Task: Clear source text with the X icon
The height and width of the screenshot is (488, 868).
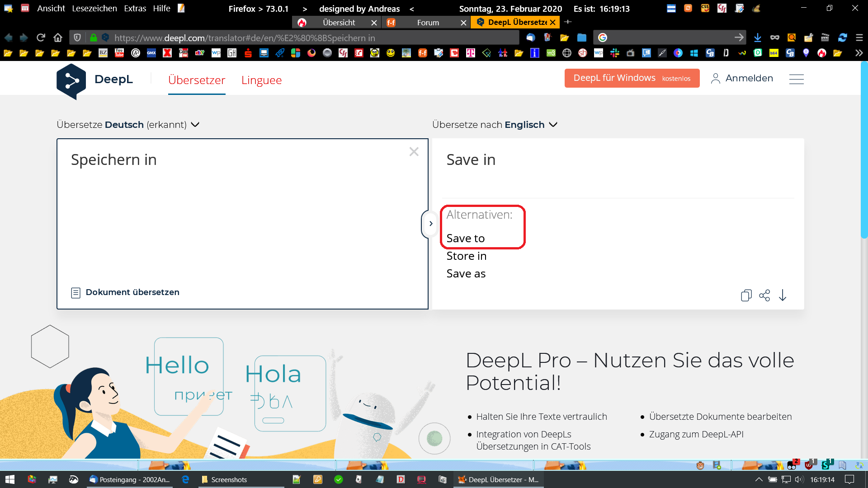Action: [414, 152]
